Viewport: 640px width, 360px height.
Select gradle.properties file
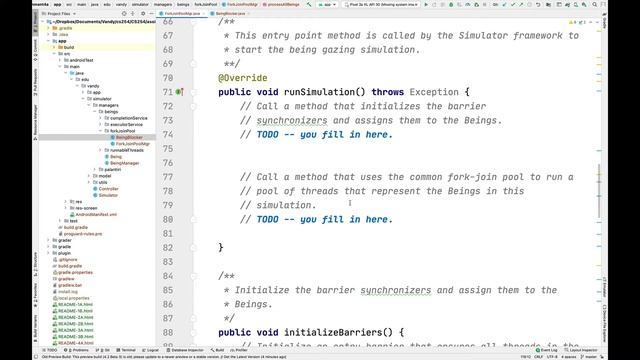75,273
